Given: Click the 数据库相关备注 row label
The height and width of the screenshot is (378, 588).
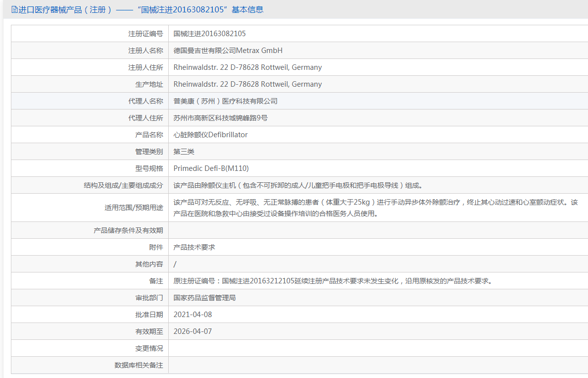Looking at the screenshot, I should pyautogui.click(x=139, y=365).
